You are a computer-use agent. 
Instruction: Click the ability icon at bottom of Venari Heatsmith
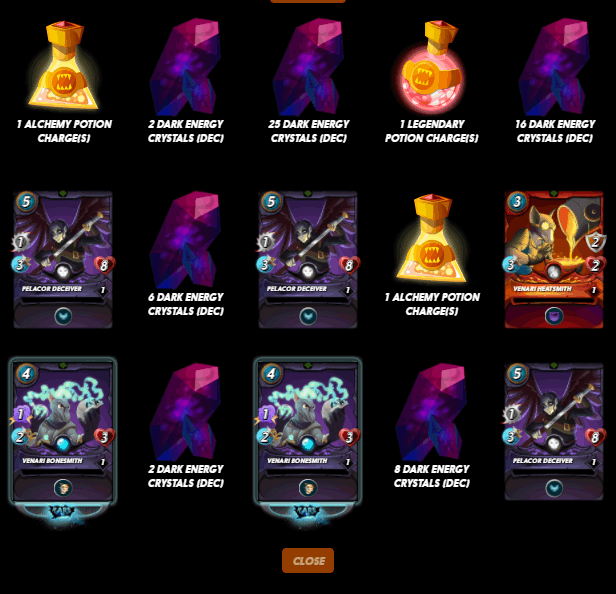[x=554, y=316]
